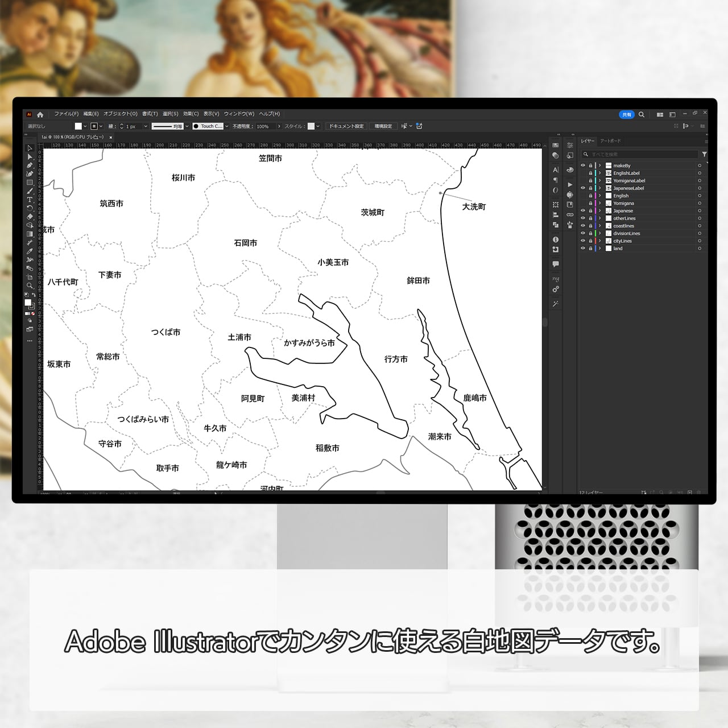Click the layer filter funnel icon
This screenshot has width=728, height=728.
coord(704,154)
